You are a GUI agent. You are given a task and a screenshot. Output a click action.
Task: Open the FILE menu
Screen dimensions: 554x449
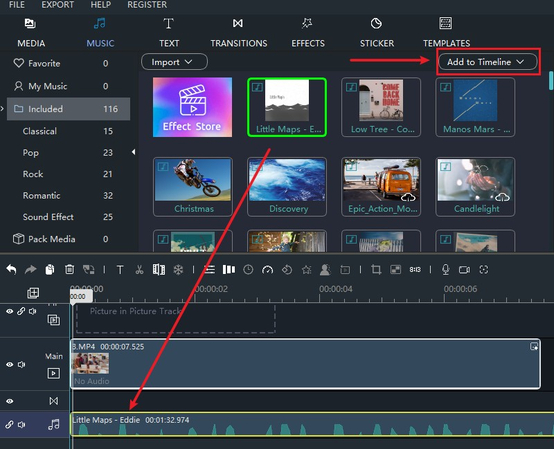17,5
